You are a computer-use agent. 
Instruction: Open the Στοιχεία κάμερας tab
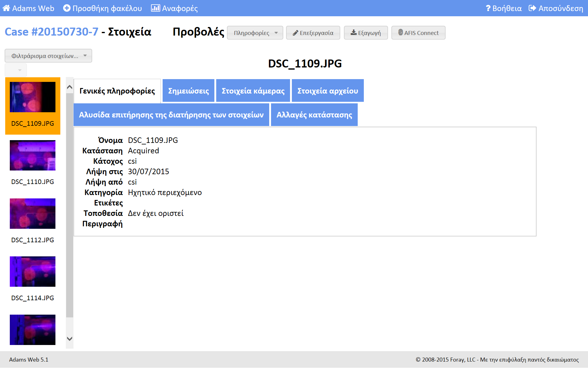[253, 91]
